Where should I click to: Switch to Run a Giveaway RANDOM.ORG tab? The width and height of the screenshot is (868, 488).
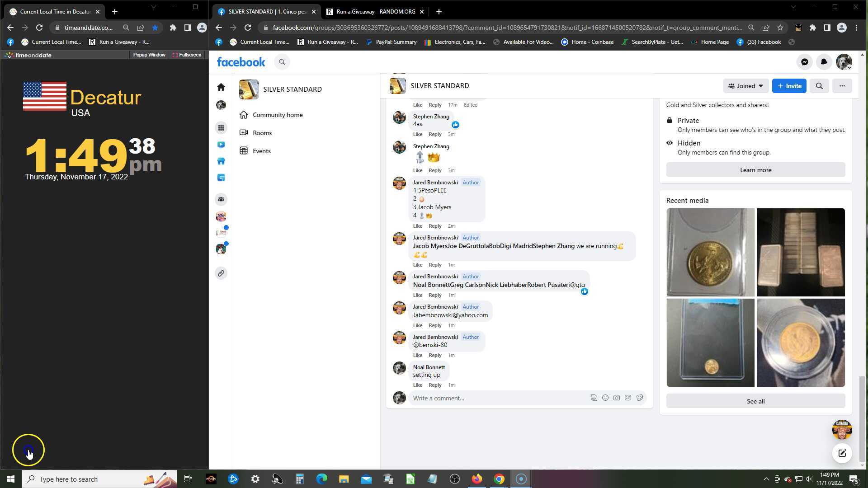tap(375, 12)
